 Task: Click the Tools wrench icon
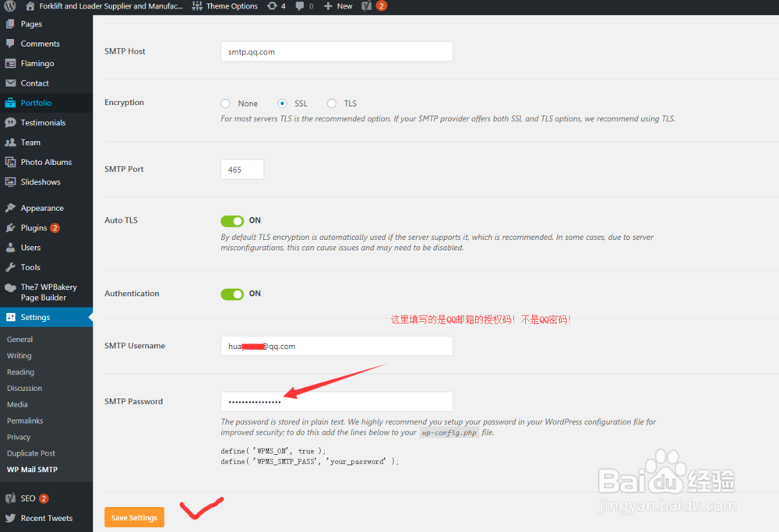(x=10, y=267)
